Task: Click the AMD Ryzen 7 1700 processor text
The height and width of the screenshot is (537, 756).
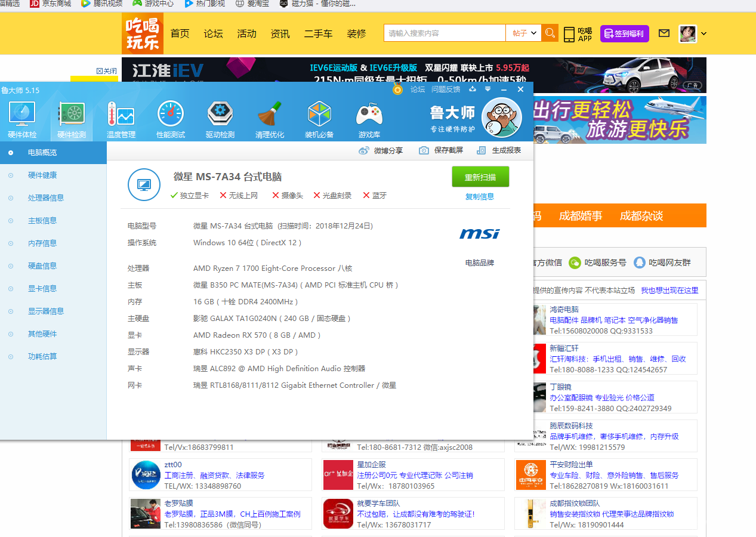Action: (273, 268)
